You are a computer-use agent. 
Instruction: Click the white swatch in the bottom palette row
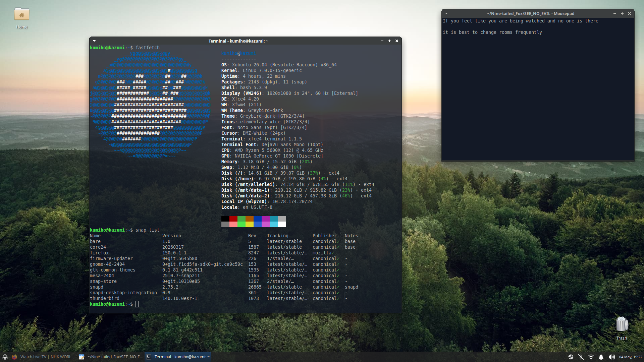282,224
